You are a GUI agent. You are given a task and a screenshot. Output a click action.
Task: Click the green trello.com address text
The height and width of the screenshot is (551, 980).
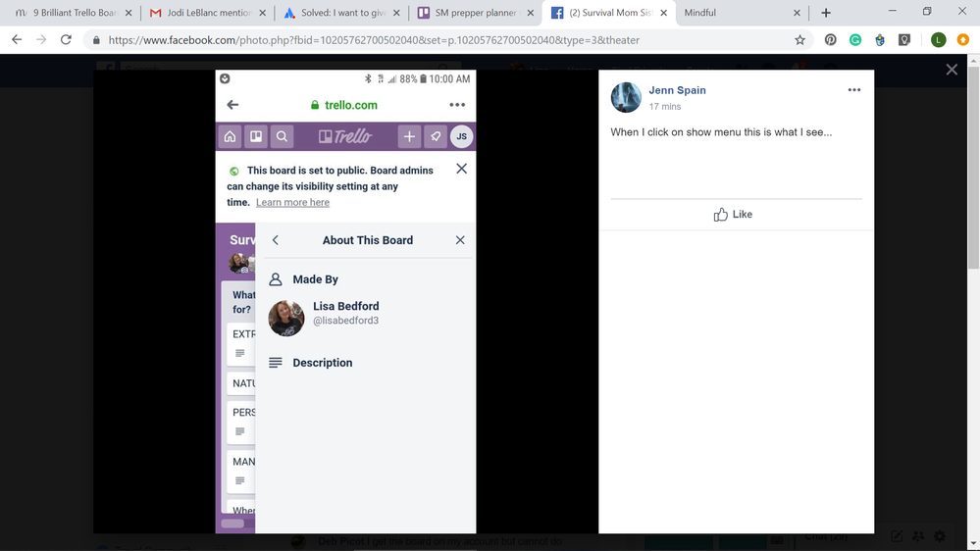(x=350, y=105)
